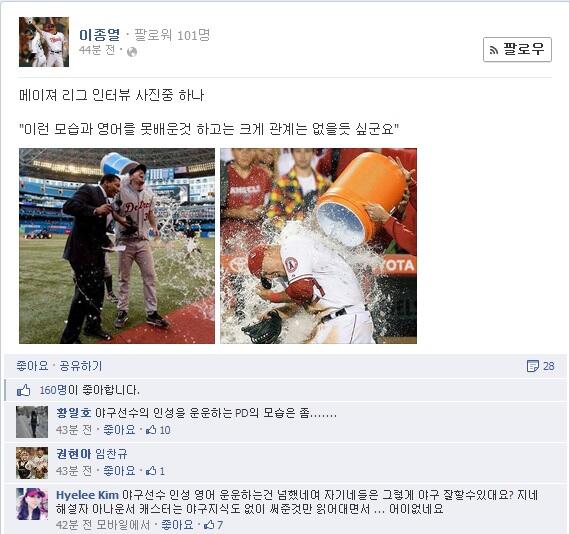Like 황일호's comment via 좋아요

pyautogui.click(x=119, y=430)
